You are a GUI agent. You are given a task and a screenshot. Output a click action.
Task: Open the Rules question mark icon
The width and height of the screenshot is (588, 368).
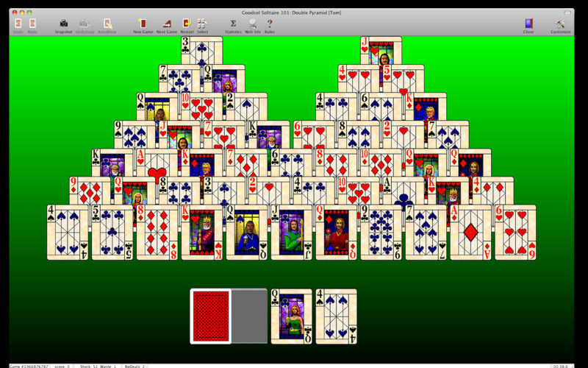click(x=269, y=24)
